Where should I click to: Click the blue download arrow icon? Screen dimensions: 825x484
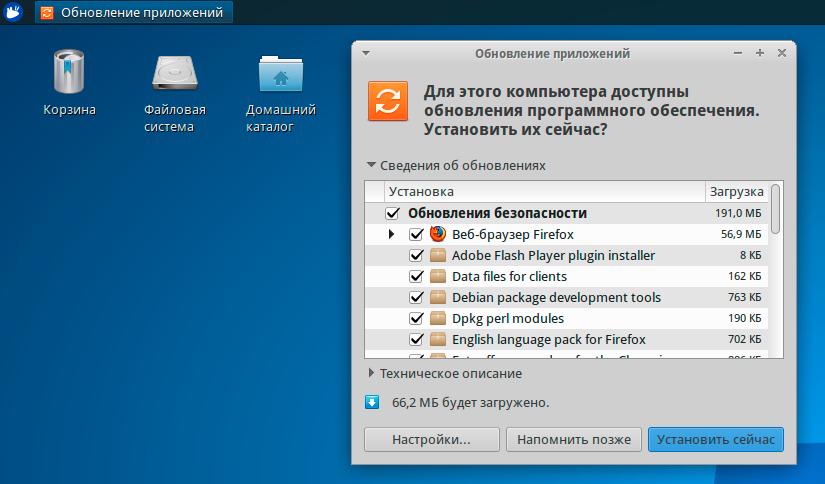(372, 402)
